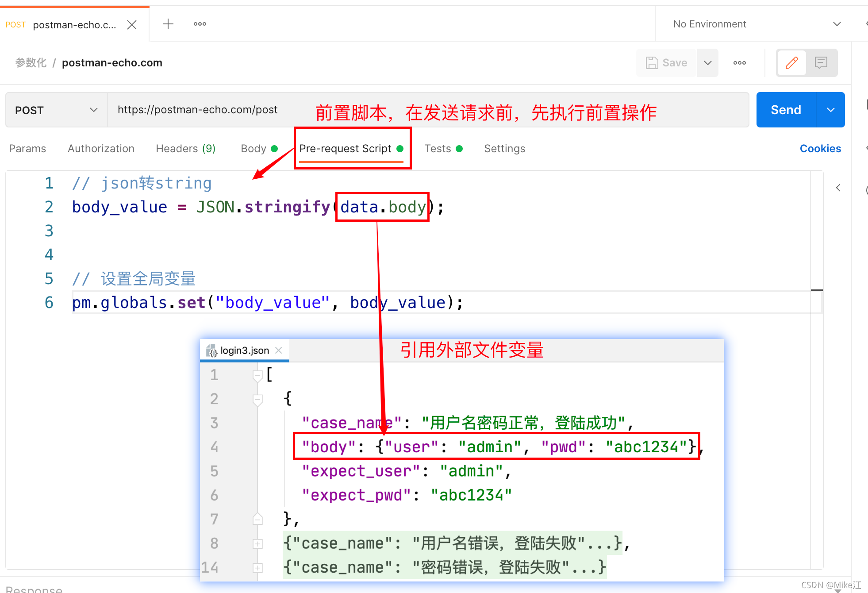
Task: Collapse the snippets panel chevron
Action: (838, 188)
